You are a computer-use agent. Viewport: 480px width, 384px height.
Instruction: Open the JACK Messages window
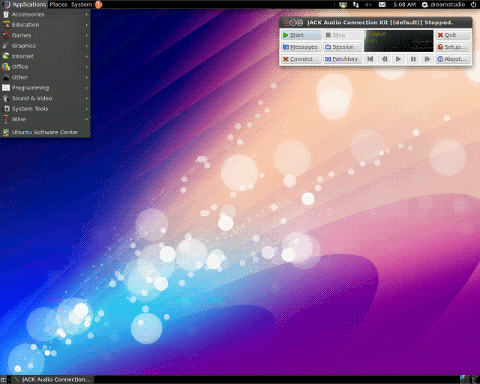click(x=301, y=47)
